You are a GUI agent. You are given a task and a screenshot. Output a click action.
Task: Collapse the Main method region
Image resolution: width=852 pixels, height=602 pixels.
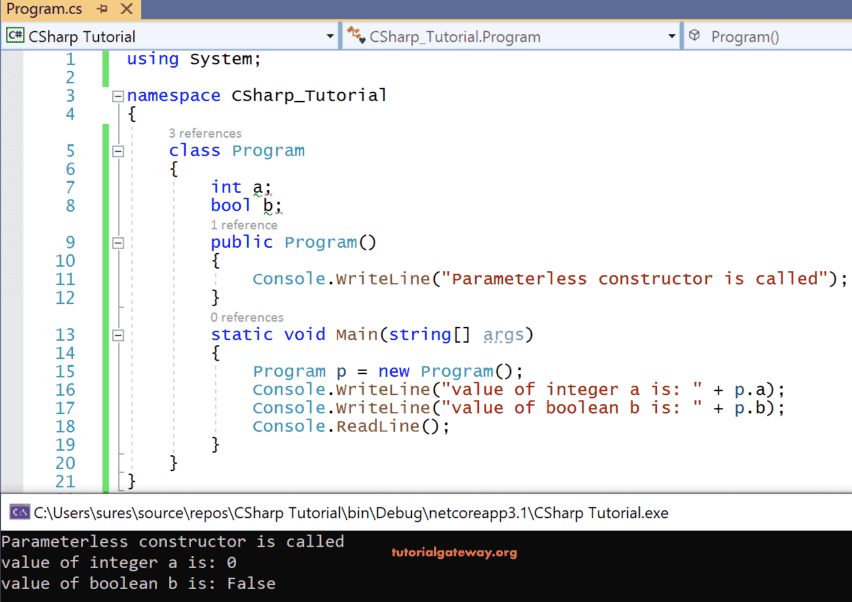117,334
